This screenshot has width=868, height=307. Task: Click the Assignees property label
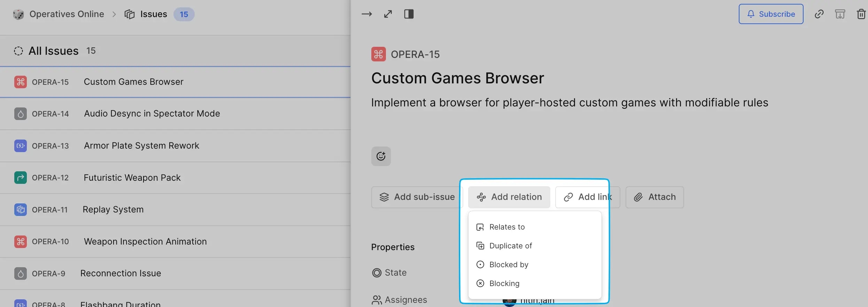(406, 300)
